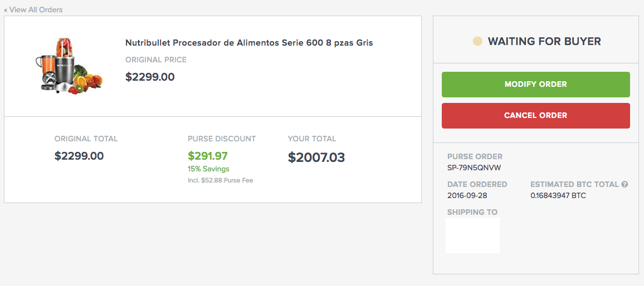644x286 pixels.
Task: Click the Waiting For Buyer status text
Action: (544, 41)
